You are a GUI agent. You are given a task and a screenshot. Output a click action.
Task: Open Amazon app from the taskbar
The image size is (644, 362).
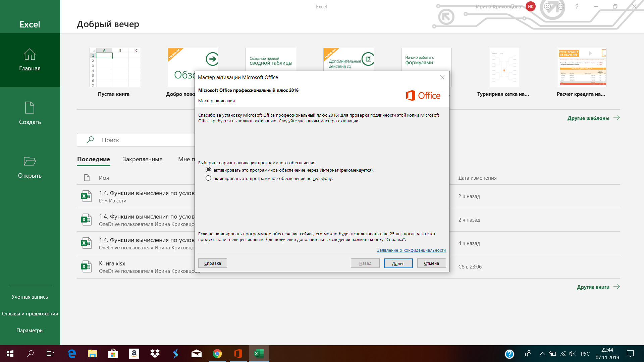tap(134, 354)
